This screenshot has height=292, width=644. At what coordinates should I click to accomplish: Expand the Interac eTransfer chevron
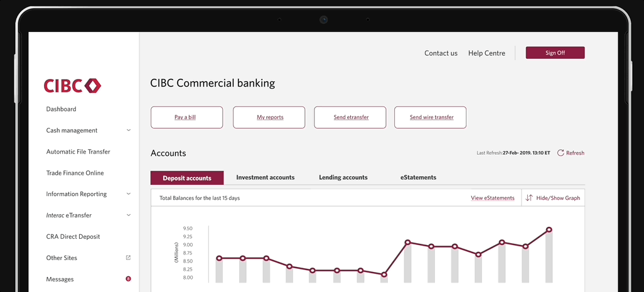click(x=129, y=216)
